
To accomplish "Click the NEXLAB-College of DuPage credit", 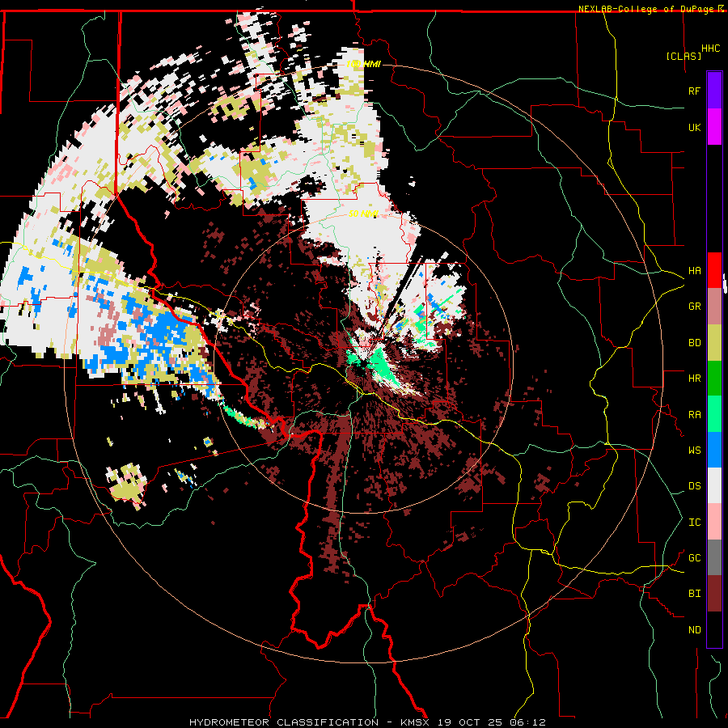I will point(648,9).
